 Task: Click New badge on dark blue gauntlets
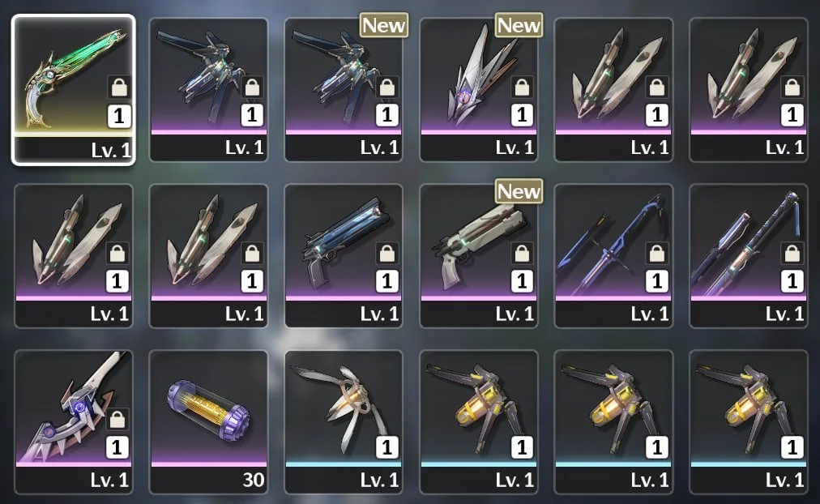(x=384, y=25)
